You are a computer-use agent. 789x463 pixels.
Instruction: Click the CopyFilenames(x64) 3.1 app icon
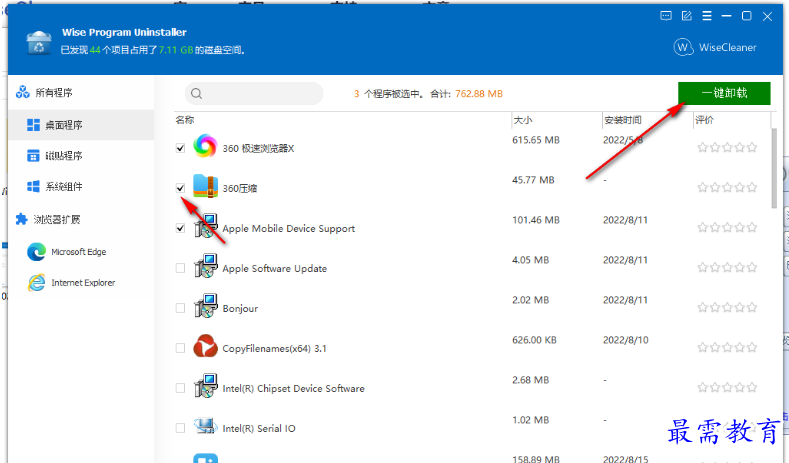205,346
